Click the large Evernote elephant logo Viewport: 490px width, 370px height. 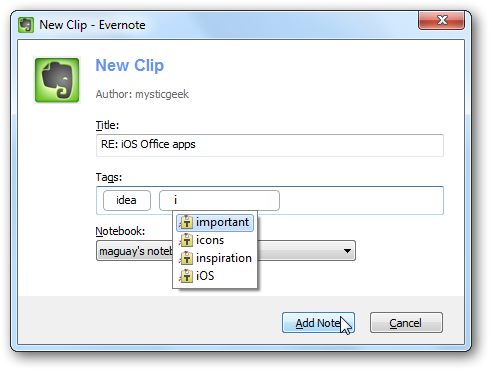(57, 80)
